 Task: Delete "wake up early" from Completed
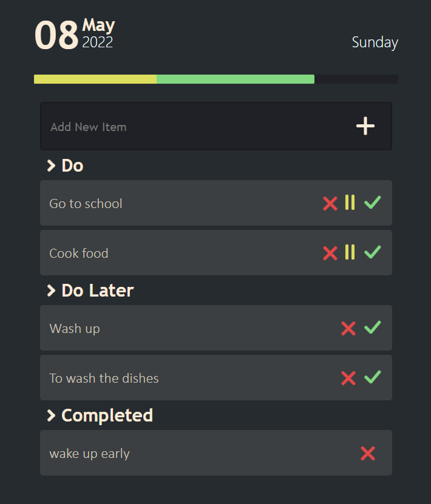[x=368, y=453]
